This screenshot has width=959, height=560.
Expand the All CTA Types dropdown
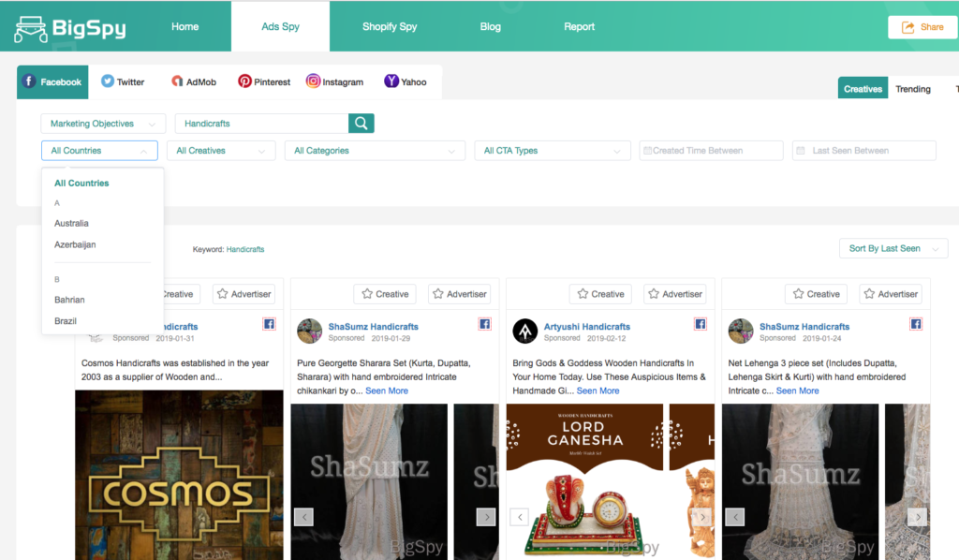(553, 151)
